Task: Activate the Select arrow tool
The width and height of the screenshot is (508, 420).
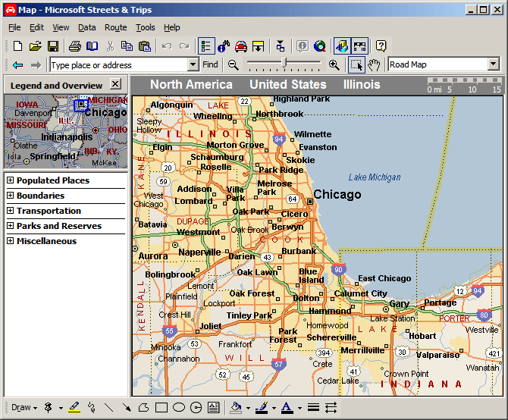Action: coord(356,65)
